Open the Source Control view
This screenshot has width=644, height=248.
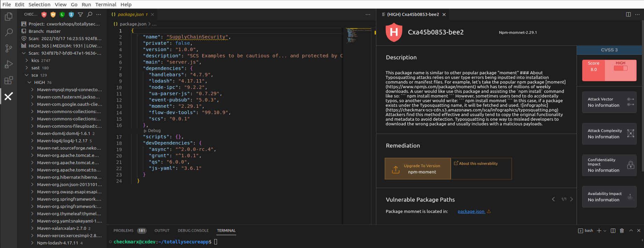(x=8, y=48)
